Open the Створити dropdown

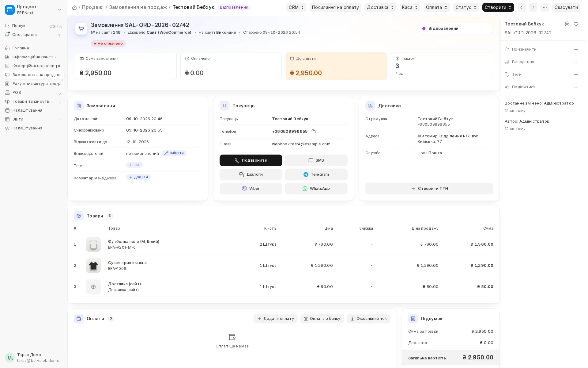coord(498,7)
